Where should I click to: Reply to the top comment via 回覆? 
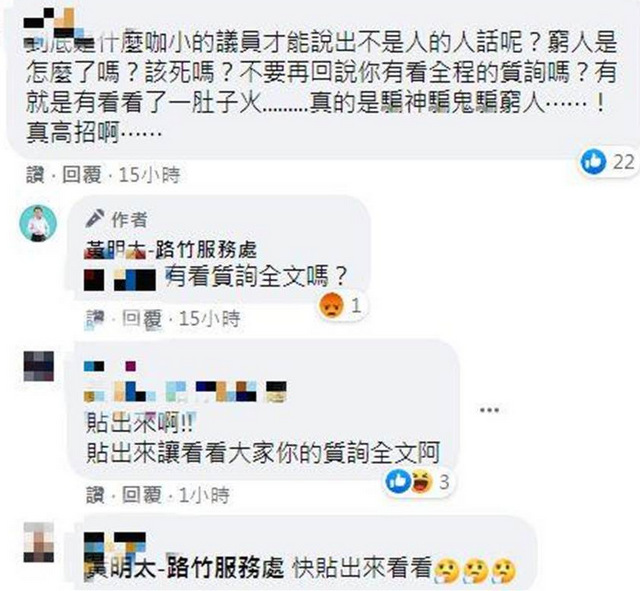(x=81, y=175)
